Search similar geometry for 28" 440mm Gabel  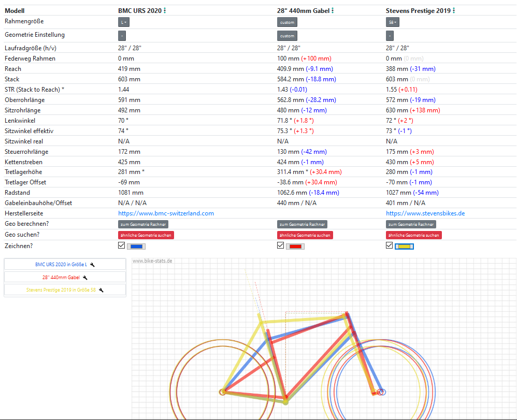click(x=305, y=235)
